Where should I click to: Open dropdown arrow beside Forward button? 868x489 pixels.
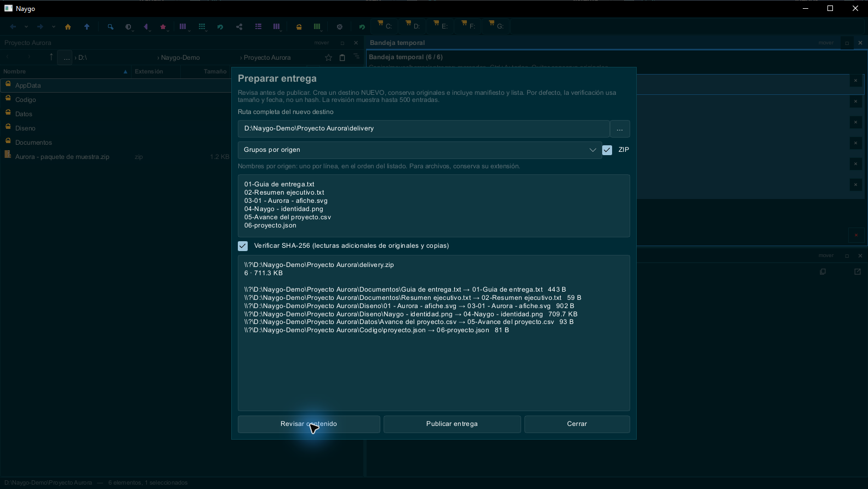pyautogui.click(x=53, y=26)
